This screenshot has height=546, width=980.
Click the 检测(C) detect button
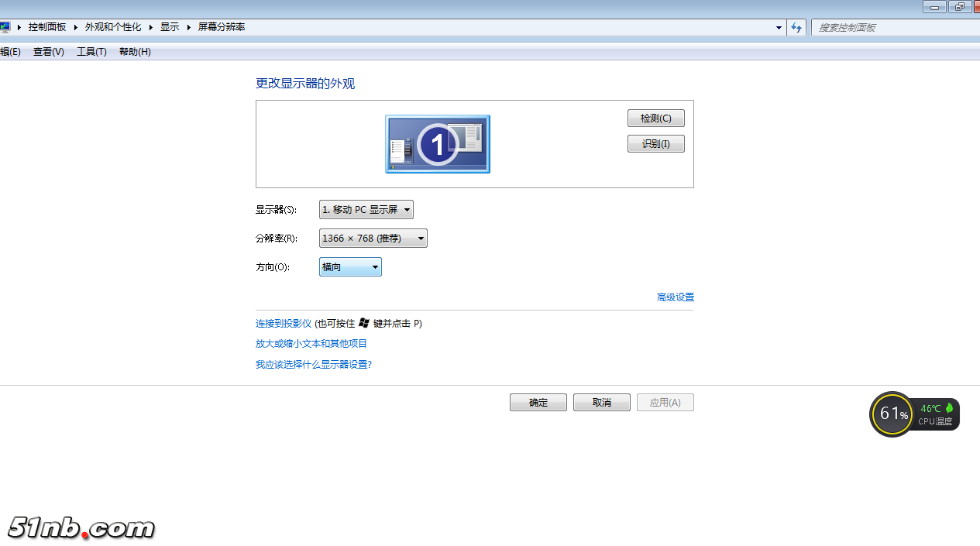tap(655, 118)
